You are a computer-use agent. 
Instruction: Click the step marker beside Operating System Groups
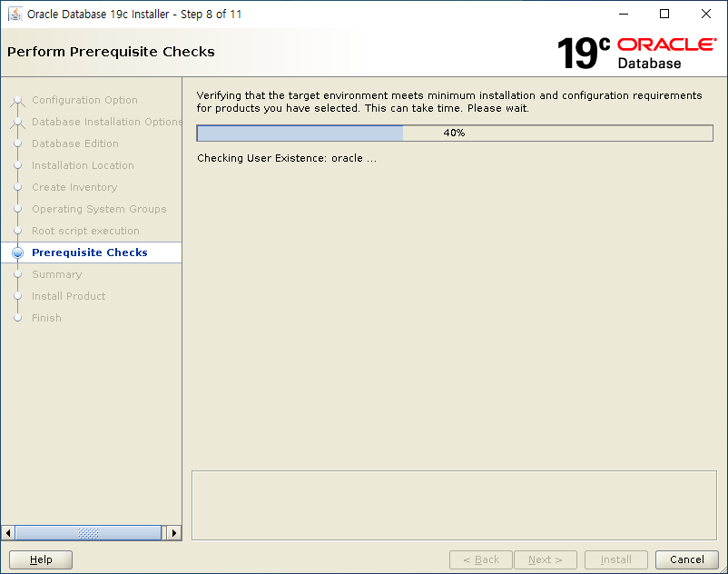tap(17, 209)
